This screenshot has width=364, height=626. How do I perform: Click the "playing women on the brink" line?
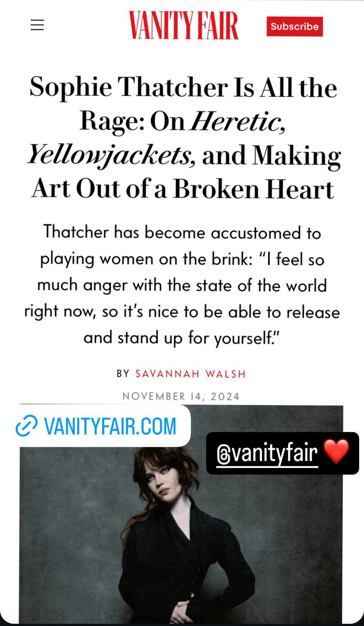tap(182, 259)
